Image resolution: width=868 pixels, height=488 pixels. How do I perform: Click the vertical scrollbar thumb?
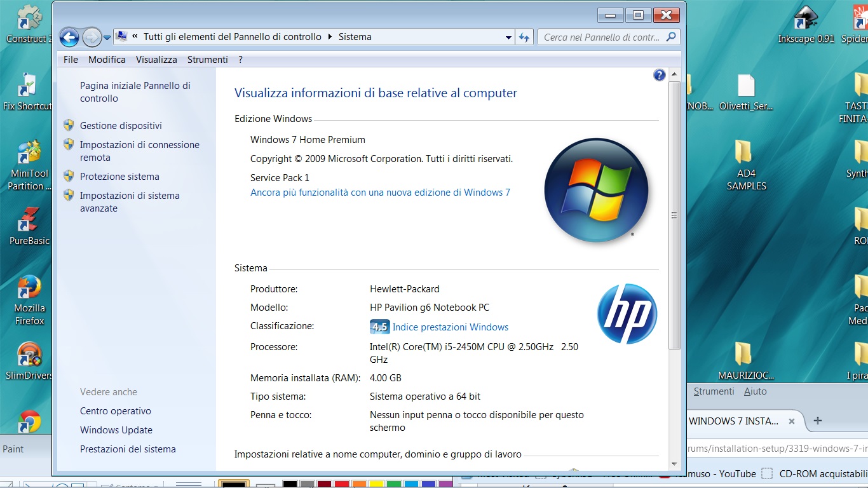(674, 215)
